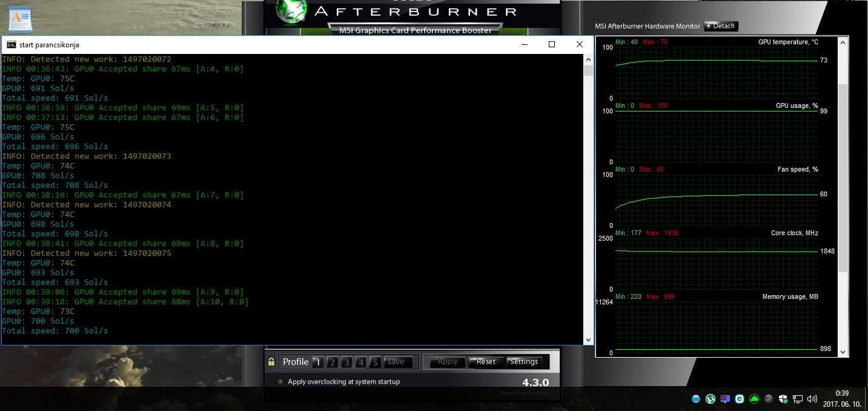Click the Fan speed graph
The width and height of the screenshot is (868, 411).
coord(716,200)
